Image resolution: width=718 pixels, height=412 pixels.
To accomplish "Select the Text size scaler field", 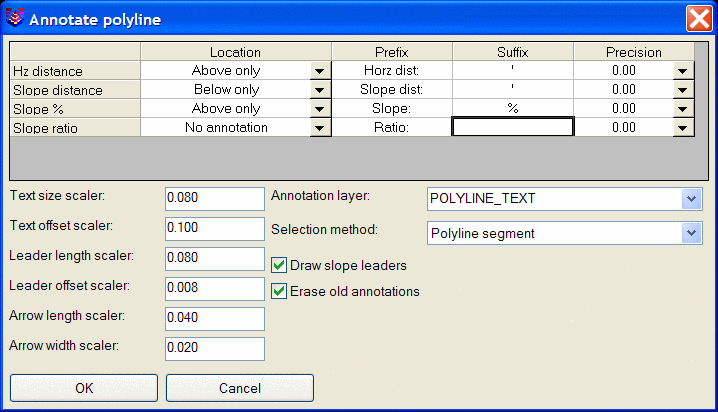I will (x=215, y=198).
